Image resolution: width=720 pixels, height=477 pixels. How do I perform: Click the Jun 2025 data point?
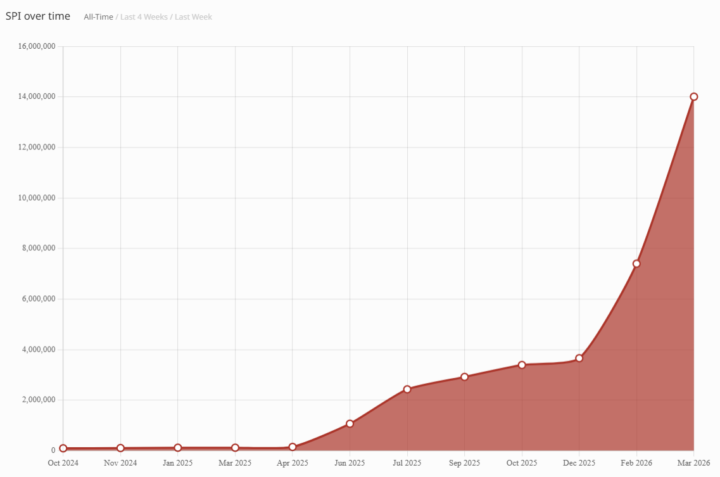350,424
